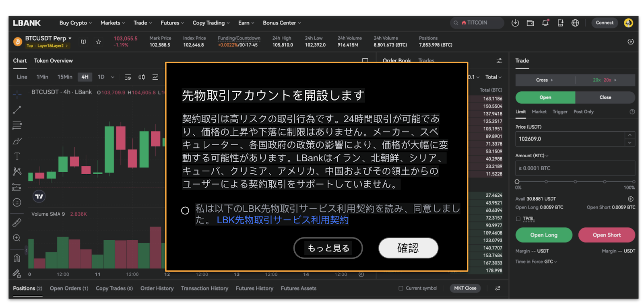Screen dimensions: 644x303
Task: Expand the Bonus Center menu
Action: point(282,23)
